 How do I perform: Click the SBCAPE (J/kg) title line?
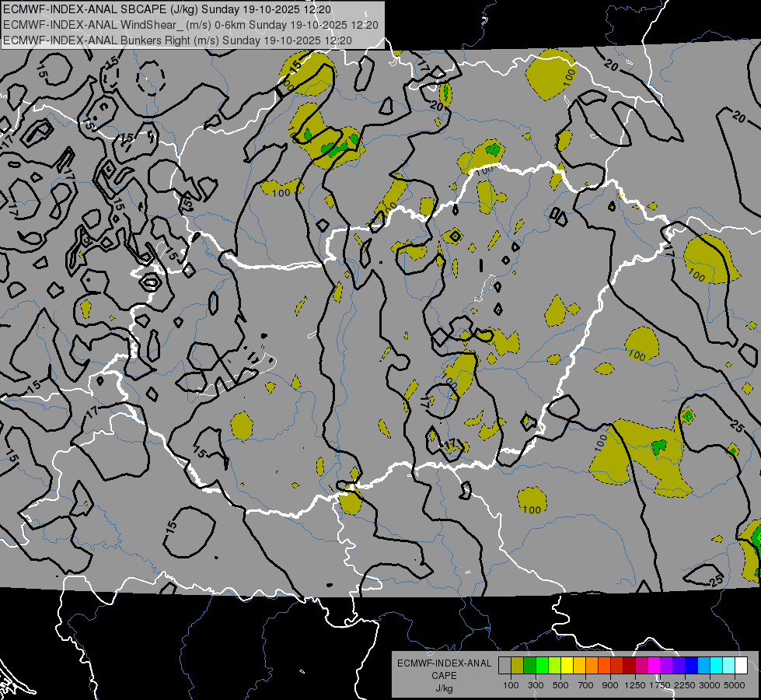pos(167,9)
